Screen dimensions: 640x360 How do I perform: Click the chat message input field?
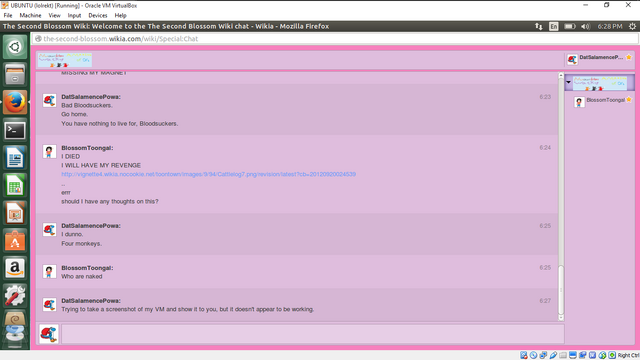pos(313,334)
